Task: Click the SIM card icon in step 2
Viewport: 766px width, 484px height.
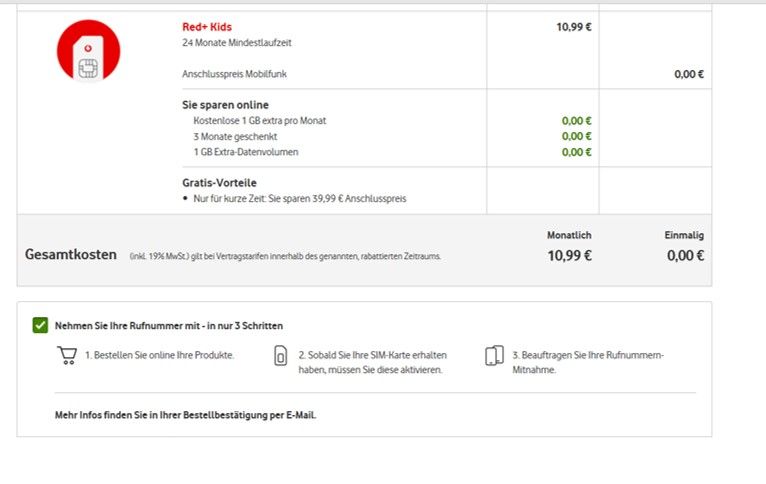Action: coord(281,356)
